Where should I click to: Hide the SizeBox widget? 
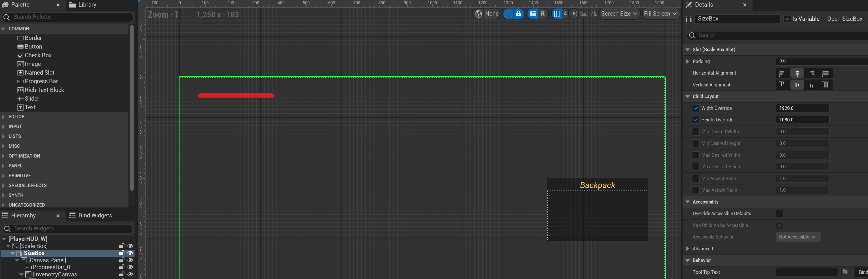(x=130, y=253)
